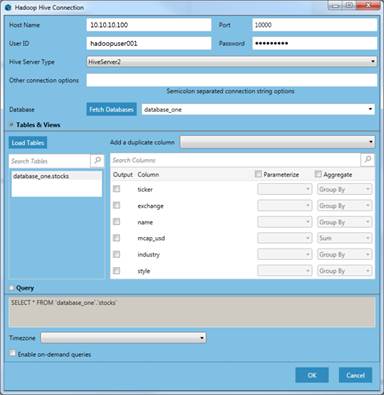Click the mcap_usd column name
384x395 pixels.
151,238
